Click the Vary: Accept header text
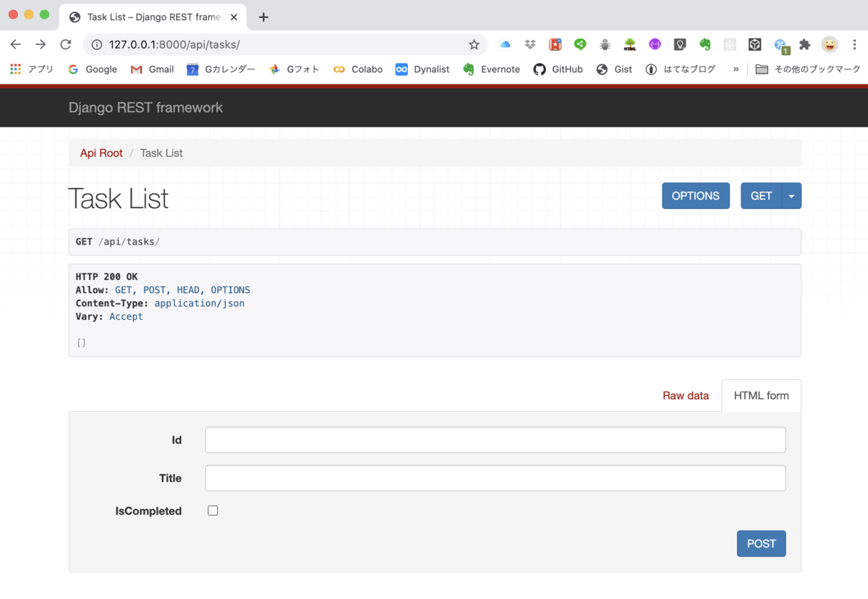This screenshot has width=868, height=599. point(109,317)
